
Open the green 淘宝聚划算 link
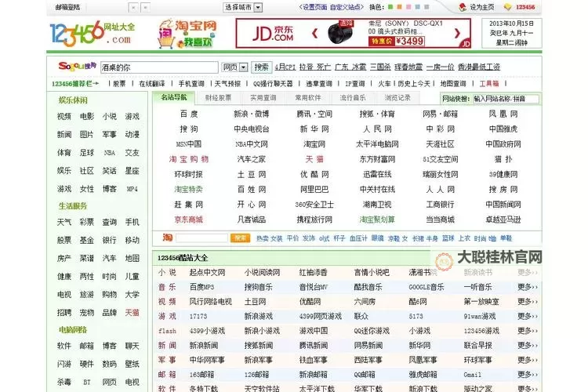pos(377,220)
